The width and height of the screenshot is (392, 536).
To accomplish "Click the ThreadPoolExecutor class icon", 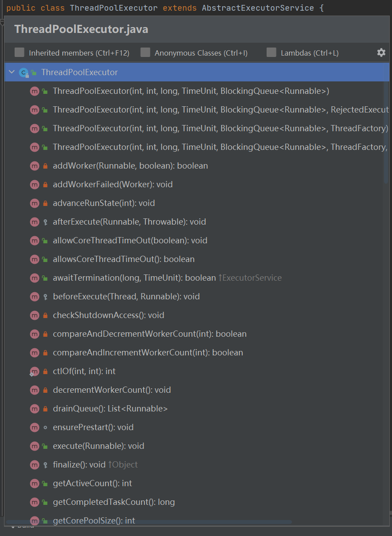I will pyautogui.click(x=24, y=72).
